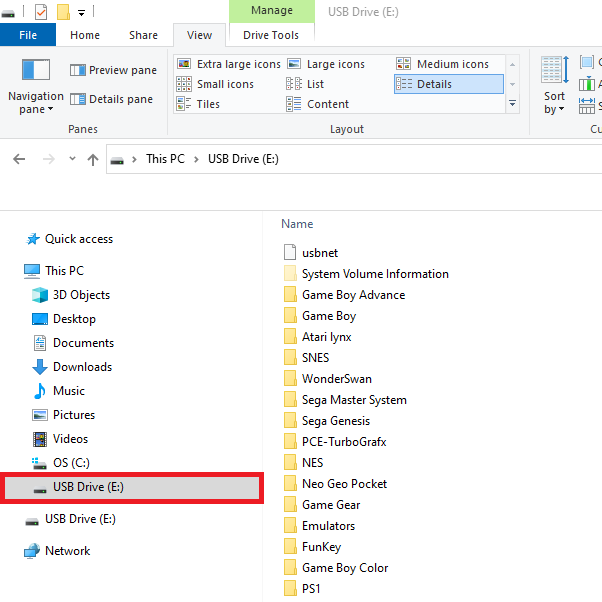Switch to List view layout
602x602 pixels.
tap(306, 84)
